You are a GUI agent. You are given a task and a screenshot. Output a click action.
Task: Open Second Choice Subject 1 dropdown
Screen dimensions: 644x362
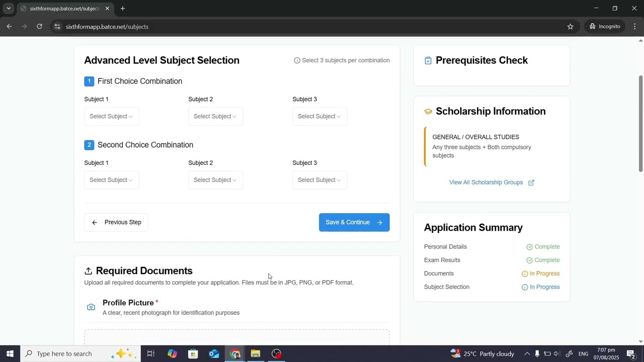click(x=111, y=180)
